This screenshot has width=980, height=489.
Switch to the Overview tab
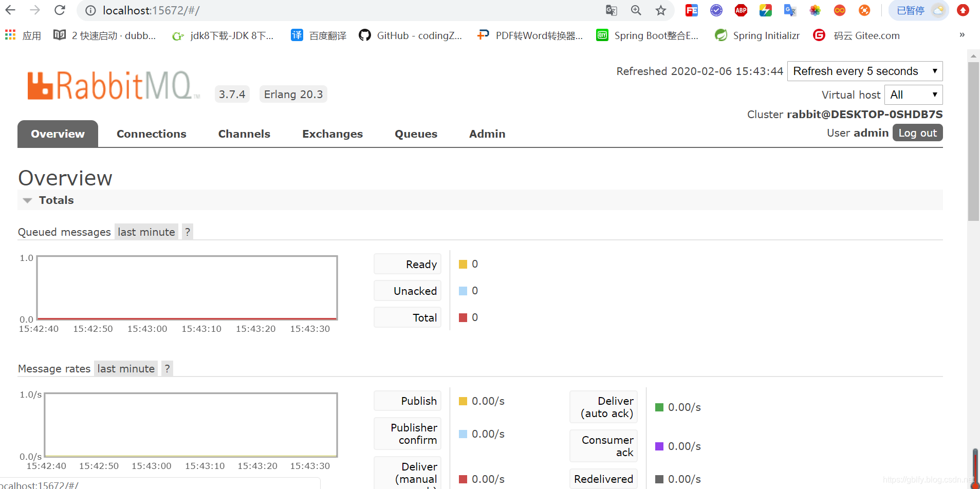58,134
